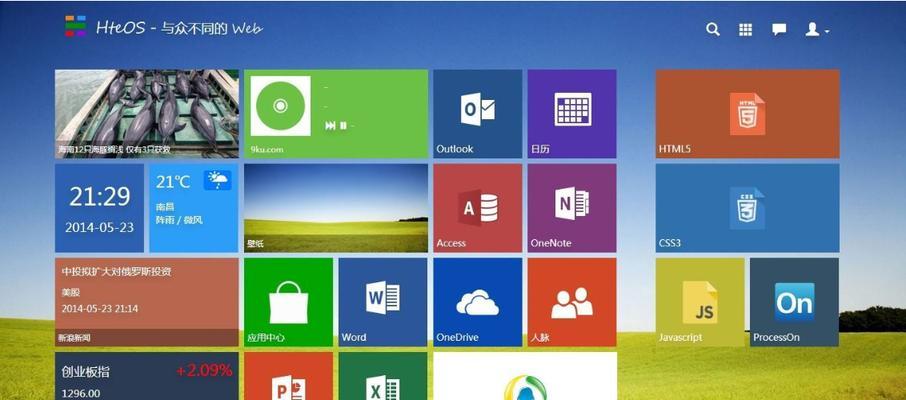The height and width of the screenshot is (400, 906).
Task: Open the chat message bubble icon
Action: click(779, 29)
